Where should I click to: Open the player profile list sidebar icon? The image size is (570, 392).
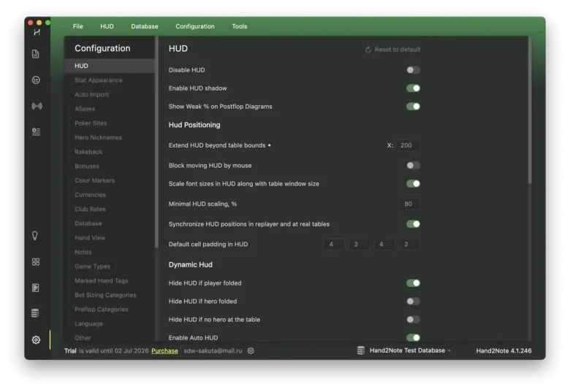(36, 131)
